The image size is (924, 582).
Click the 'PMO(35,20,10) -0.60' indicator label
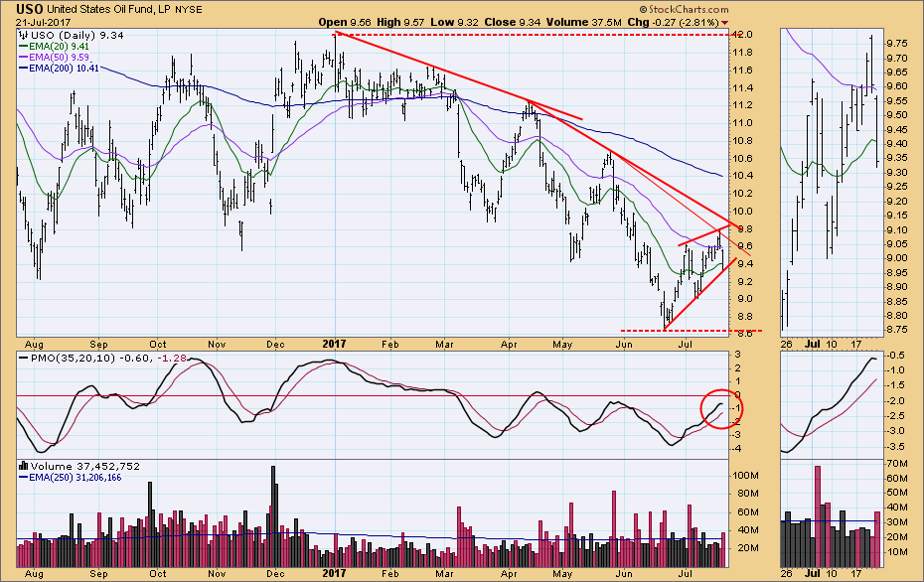90,358
